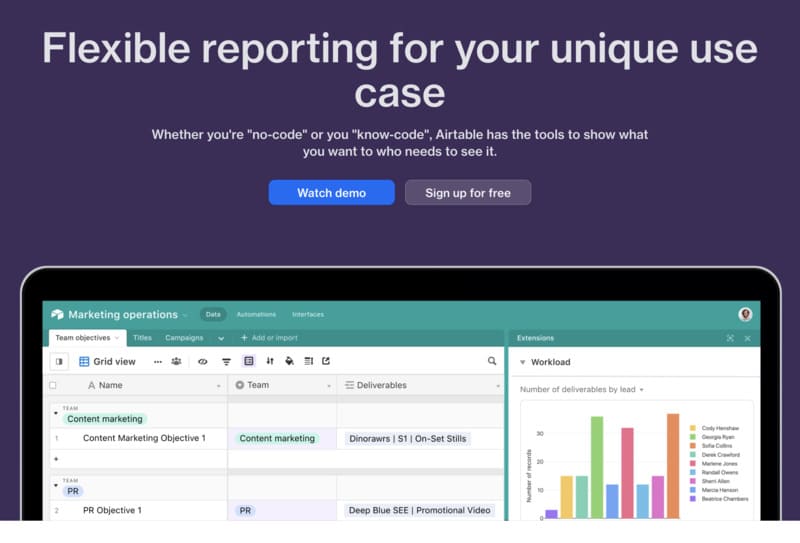Click the Deliverables field linked-record icon
The image size is (800, 543).
pos(349,385)
